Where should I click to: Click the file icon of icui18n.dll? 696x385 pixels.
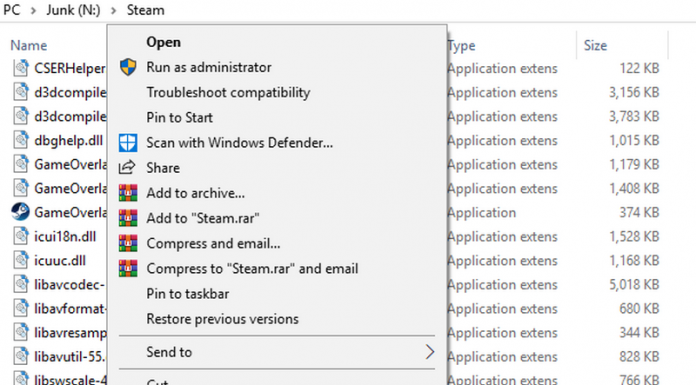point(21,236)
